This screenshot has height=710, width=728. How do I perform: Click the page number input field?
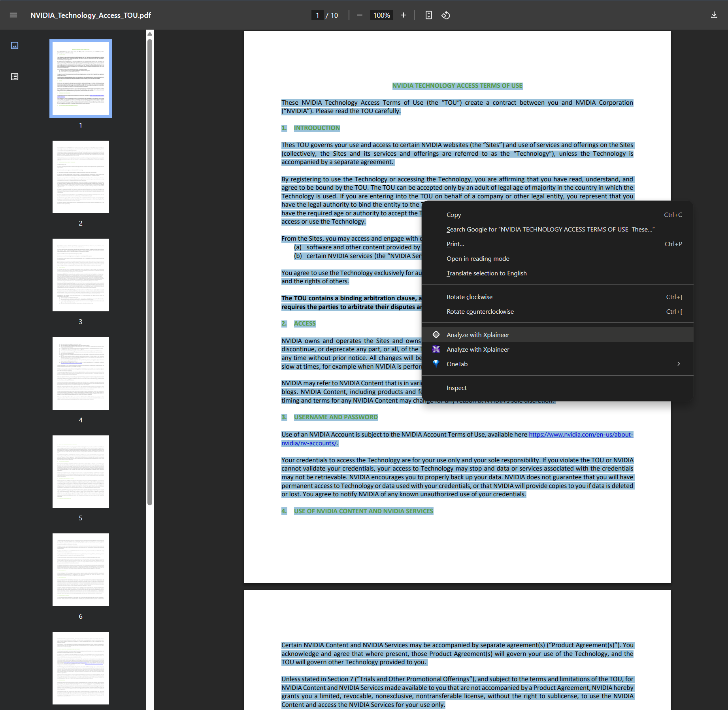pyautogui.click(x=317, y=15)
